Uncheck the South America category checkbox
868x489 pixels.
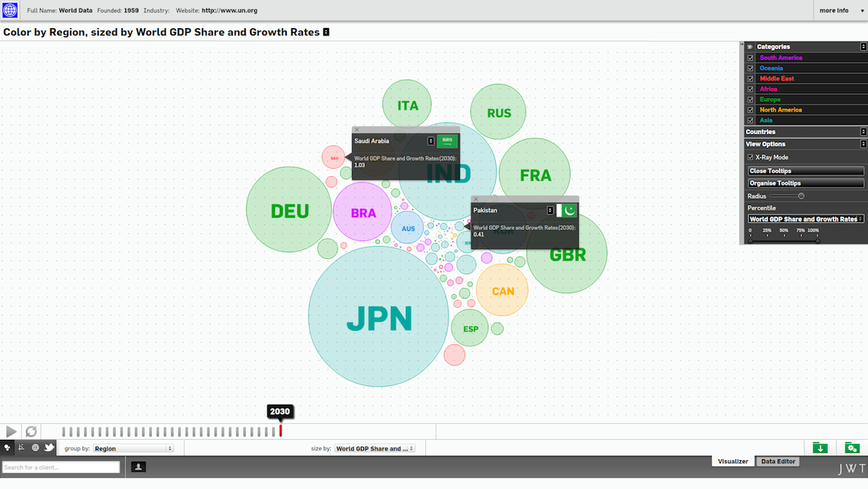(x=751, y=58)
